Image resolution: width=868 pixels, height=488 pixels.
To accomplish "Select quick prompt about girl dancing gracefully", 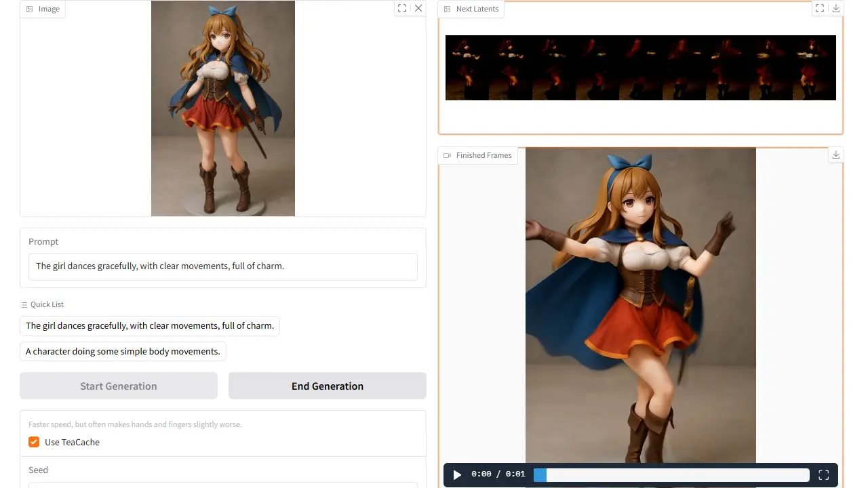I will pos(150,326).
